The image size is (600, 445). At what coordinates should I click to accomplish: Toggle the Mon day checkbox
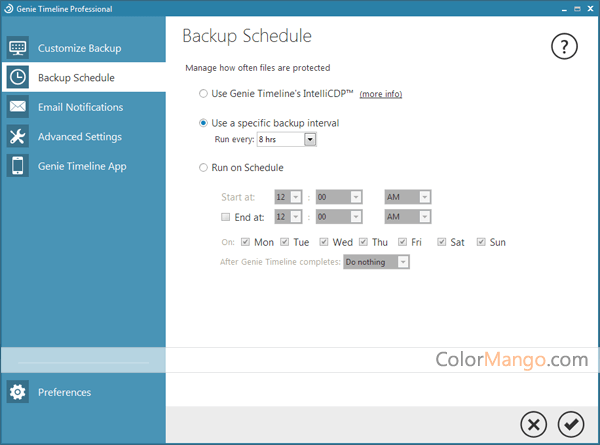[245, 242]
